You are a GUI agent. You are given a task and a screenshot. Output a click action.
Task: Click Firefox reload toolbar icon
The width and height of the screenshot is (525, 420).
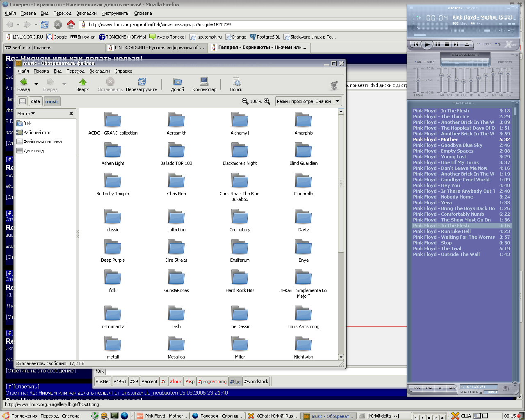pyautogui.click(x=45, y=25)
